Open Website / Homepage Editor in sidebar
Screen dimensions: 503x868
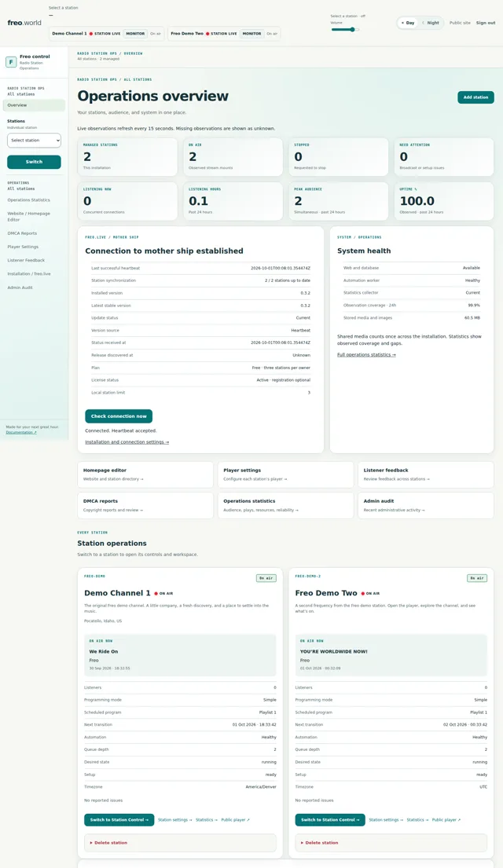tap(29, 217)
